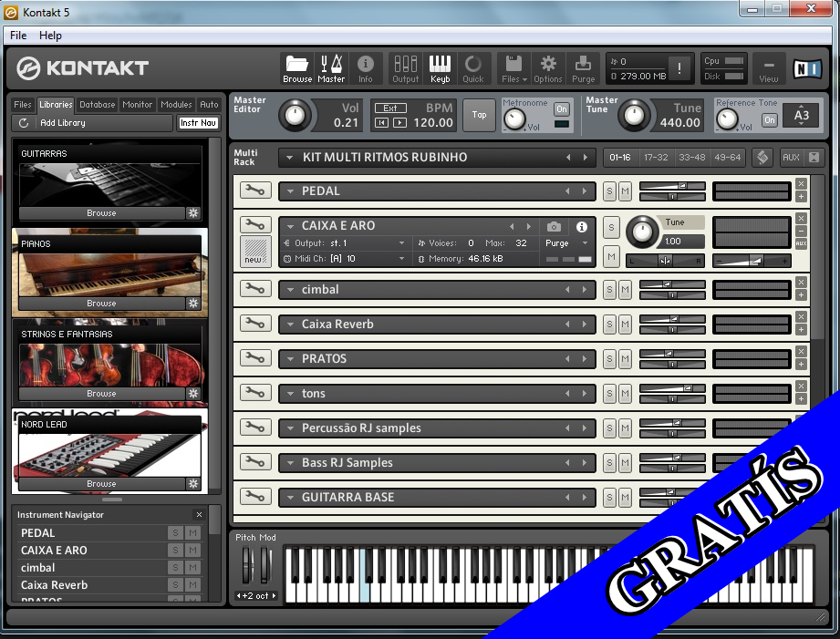Image resolution: width=840 pixels, height=639 pixels.
Task: Toggle the Ext sync button
Action: click(x=390, y=108)
